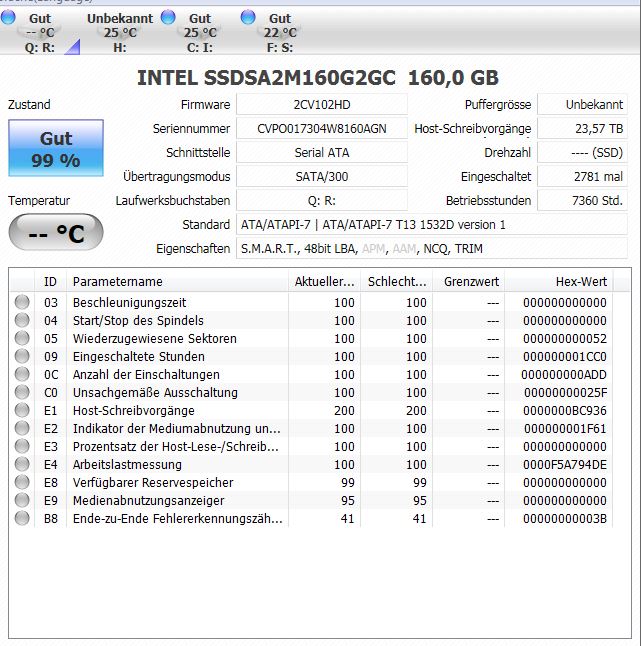This screenshot has height=646, width=641.
Task: Click the status circle for Indikator der Mediumabnutzung
Action: [x=22, y=428]
